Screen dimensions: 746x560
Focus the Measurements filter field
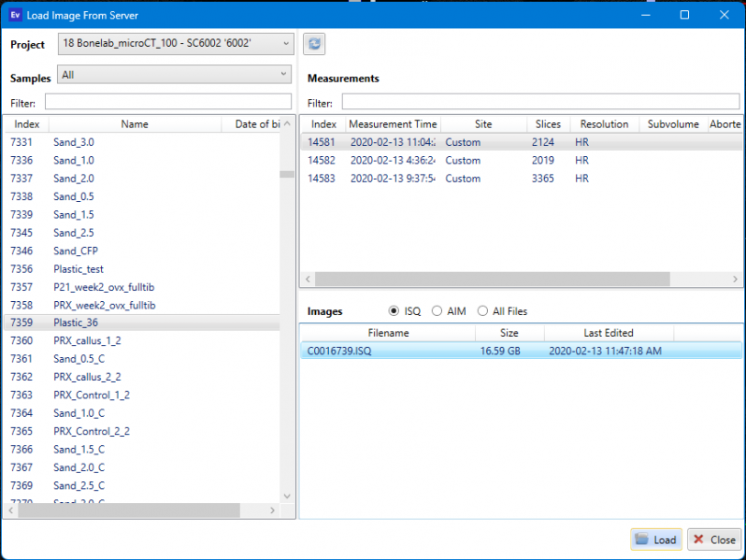[x=540, y=102]
